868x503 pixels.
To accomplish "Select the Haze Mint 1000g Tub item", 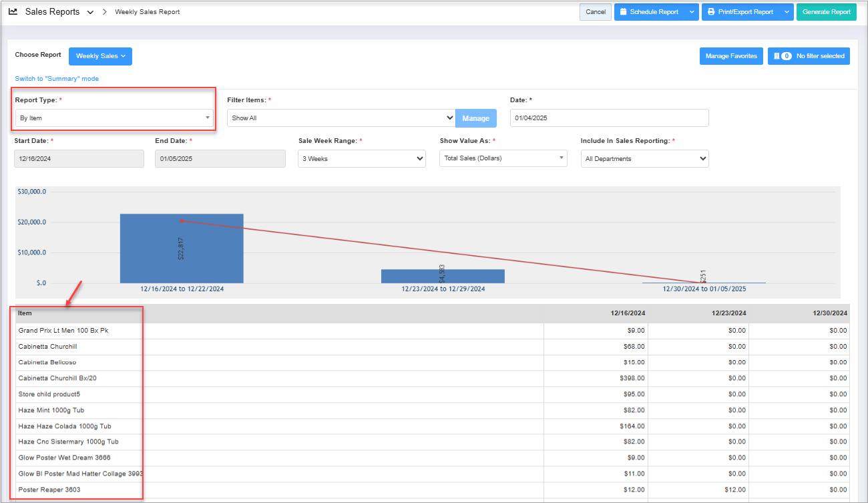I will (x=51, y=410).
